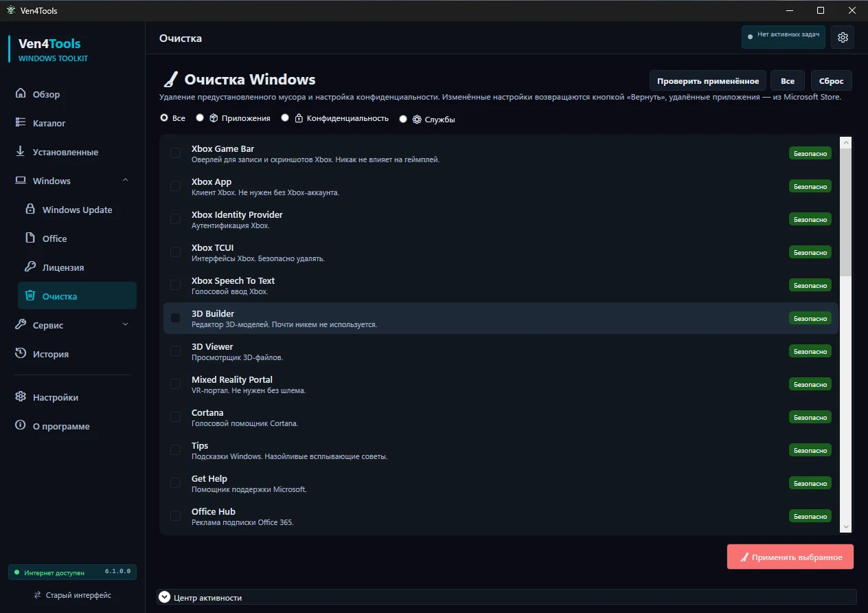
Task: Click the Mixed Reality Portal title
Action: coord(232,379)
